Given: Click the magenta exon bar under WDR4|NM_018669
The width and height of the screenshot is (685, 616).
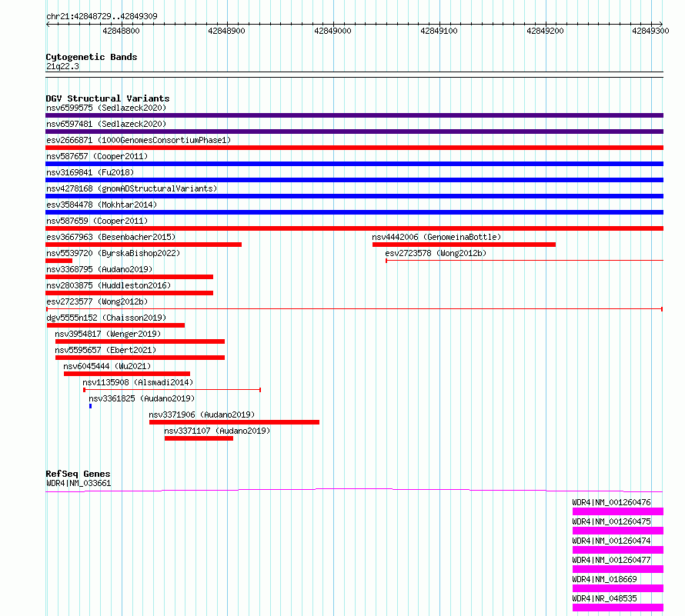Looking at the screenshot, I should point(618,588).
